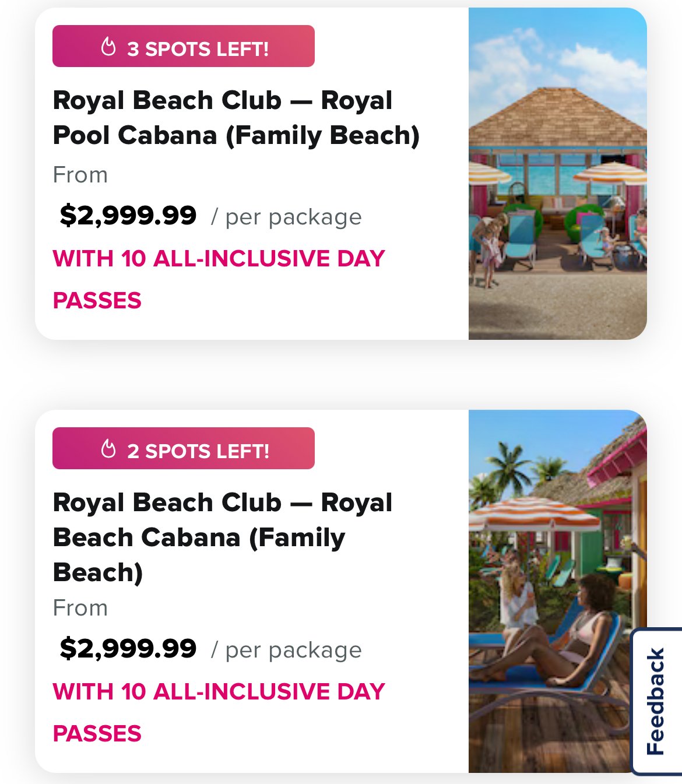
Task: Select Pool Cabana all-inclusive day passes text
Action: pyautogui.click(x=219, y=279)
